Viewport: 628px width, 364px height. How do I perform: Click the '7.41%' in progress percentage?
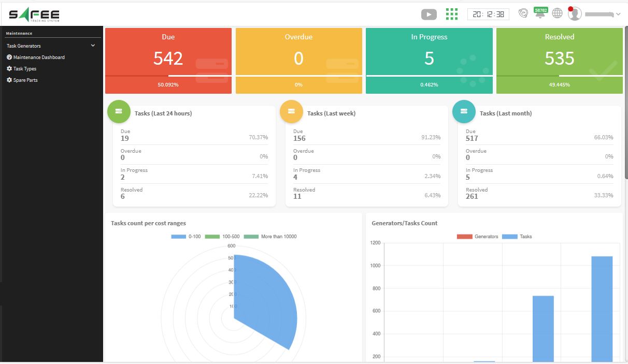tap(260, 176)
